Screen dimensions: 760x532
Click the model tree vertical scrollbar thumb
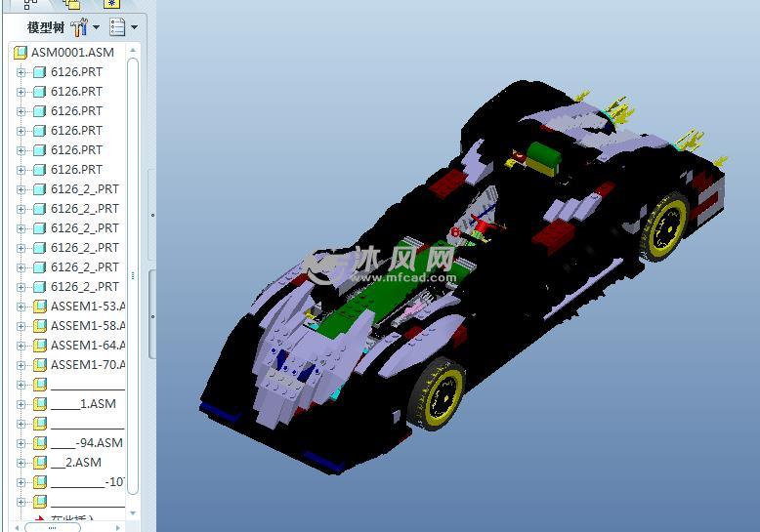133,275
